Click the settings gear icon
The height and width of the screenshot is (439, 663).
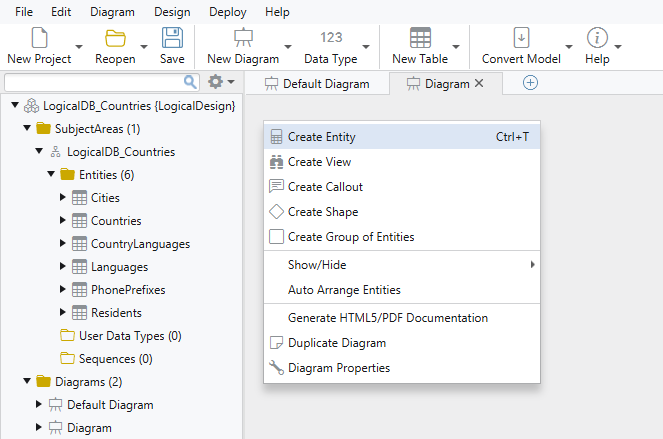click(215, 82)
